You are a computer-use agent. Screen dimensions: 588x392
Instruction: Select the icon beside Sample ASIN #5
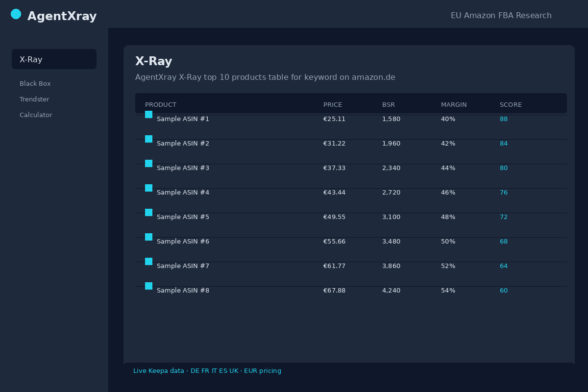(148, 213)
